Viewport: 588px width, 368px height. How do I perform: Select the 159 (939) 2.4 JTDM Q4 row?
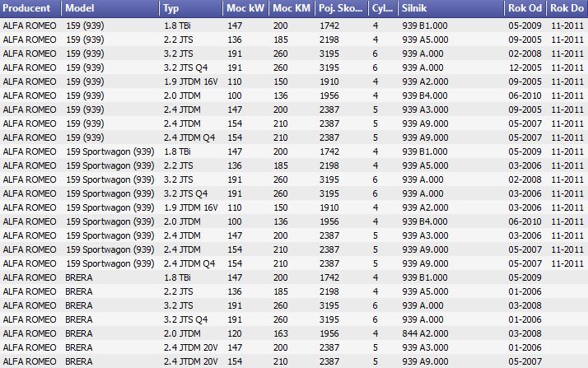coord(294,137)
